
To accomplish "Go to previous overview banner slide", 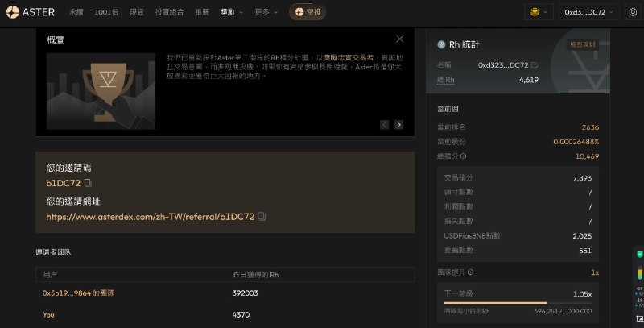I will [x=385, y=124].
